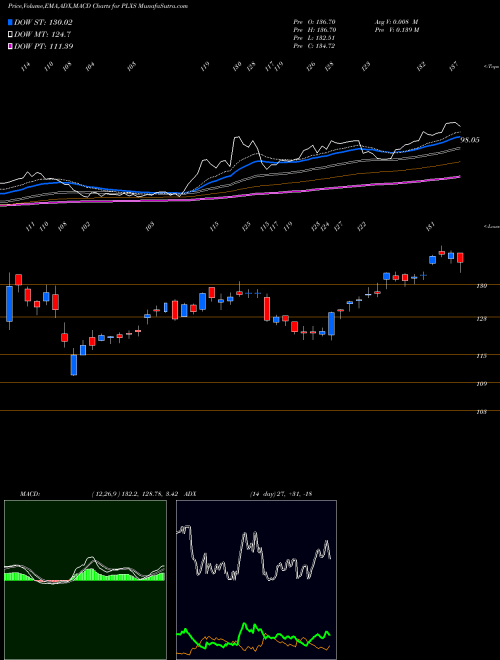Click the PLXS MunafaSutra.com chart title
This screenshot has height=660, width=500.
[98, 6]
